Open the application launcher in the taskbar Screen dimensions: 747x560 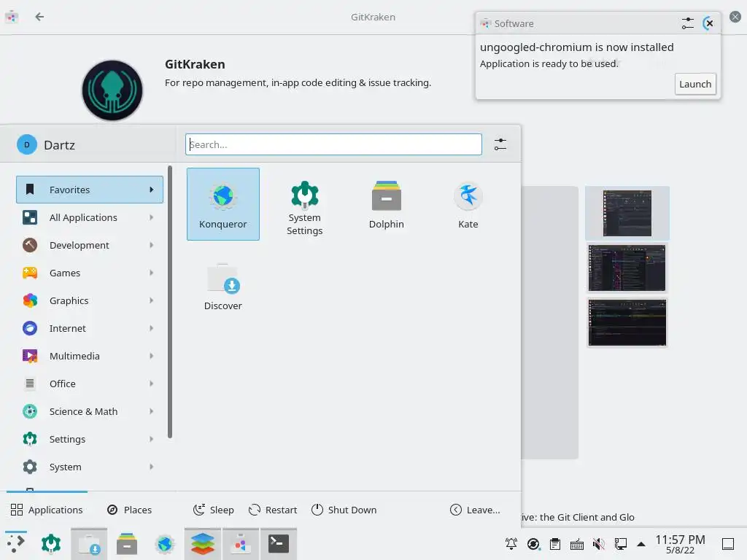click(x=16, y=543)
